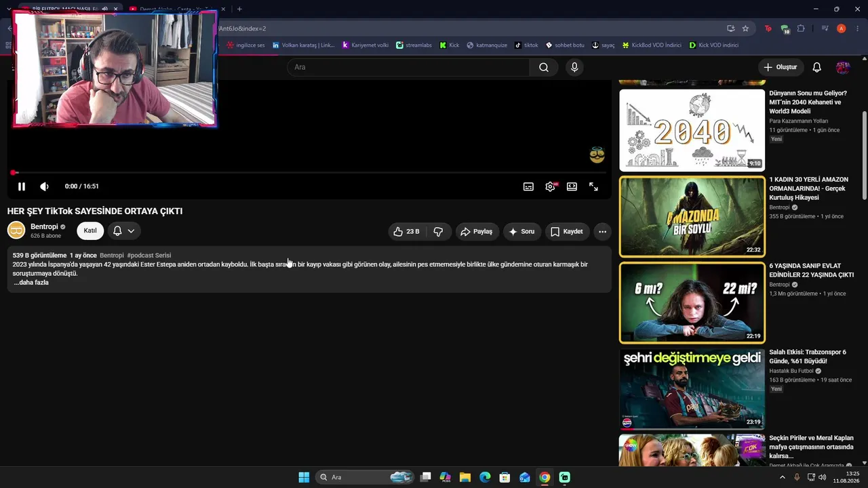Expand description with ...daha fazla
868x488 pixels.
(x=31, y=282)
